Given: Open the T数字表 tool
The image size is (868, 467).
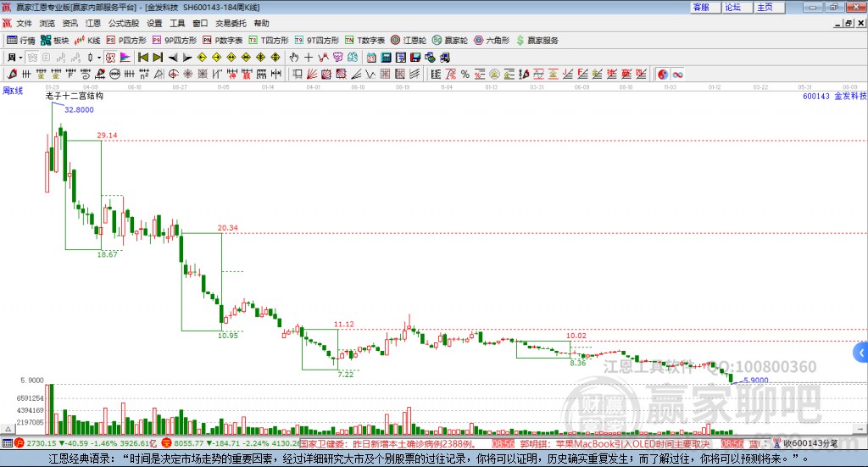Looking at the screenshot, I should 364,41.
